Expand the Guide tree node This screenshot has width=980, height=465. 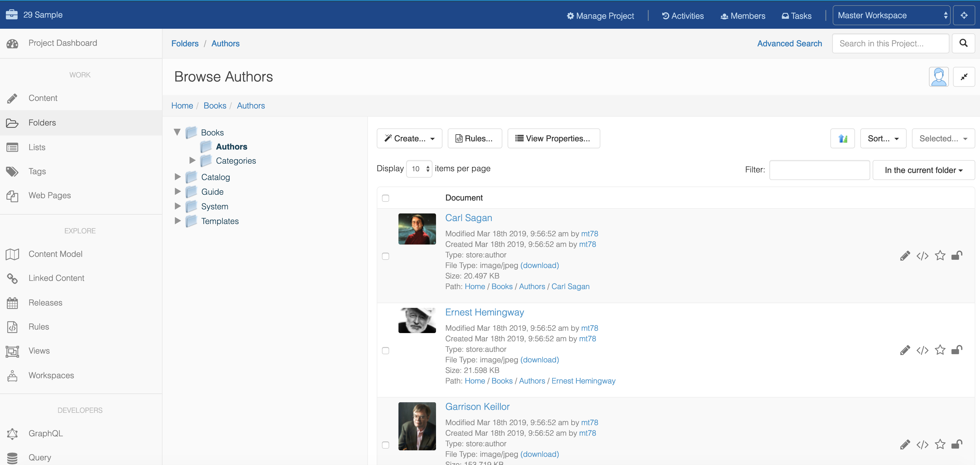(x=178, y=192)
